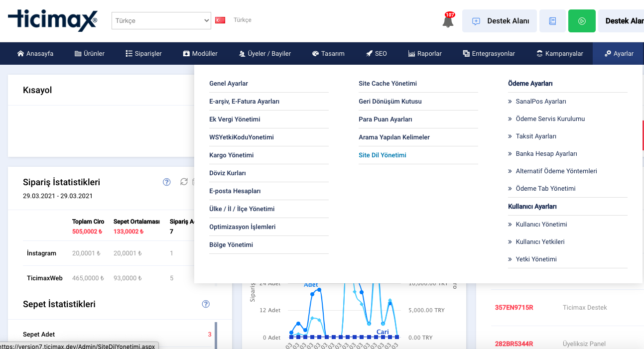Viewport: 644px width, 349px height.
Task: Open the Raporlar menu
Action: (425, 53)
